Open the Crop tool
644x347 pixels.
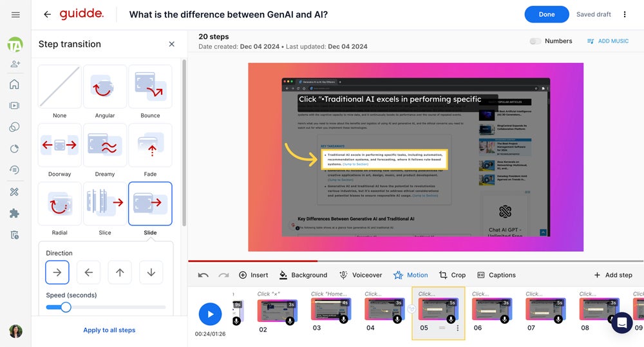[x=452, y=275]
